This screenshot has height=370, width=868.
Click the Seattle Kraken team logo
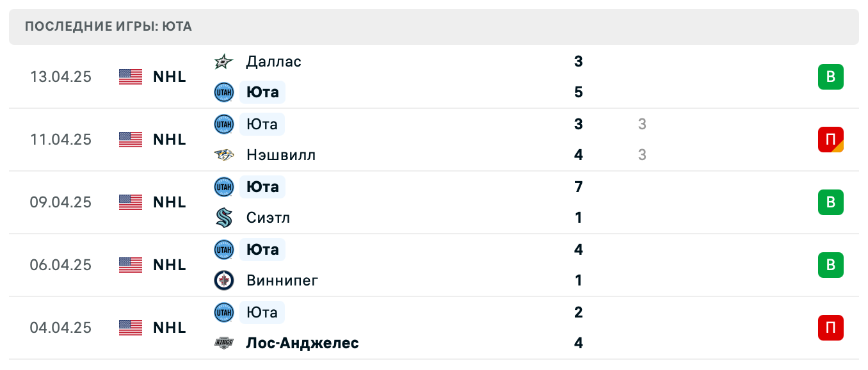click(x=223, y=218)
